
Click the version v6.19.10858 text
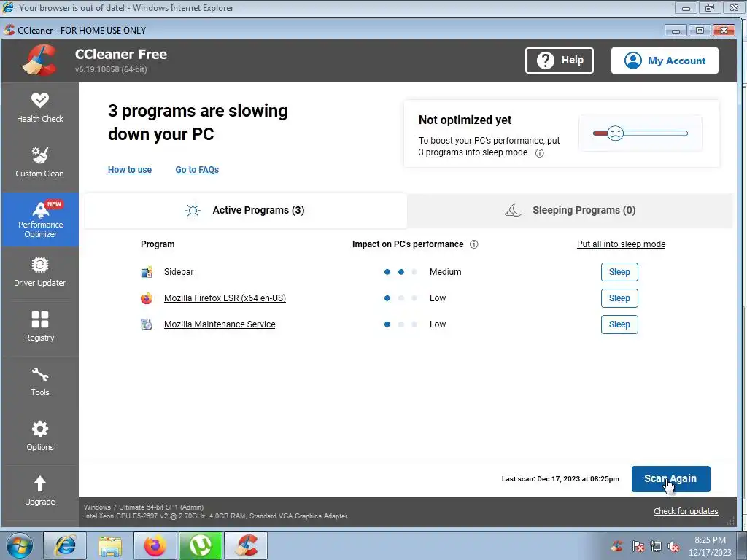pyautogui.click(x=111, y=69)
